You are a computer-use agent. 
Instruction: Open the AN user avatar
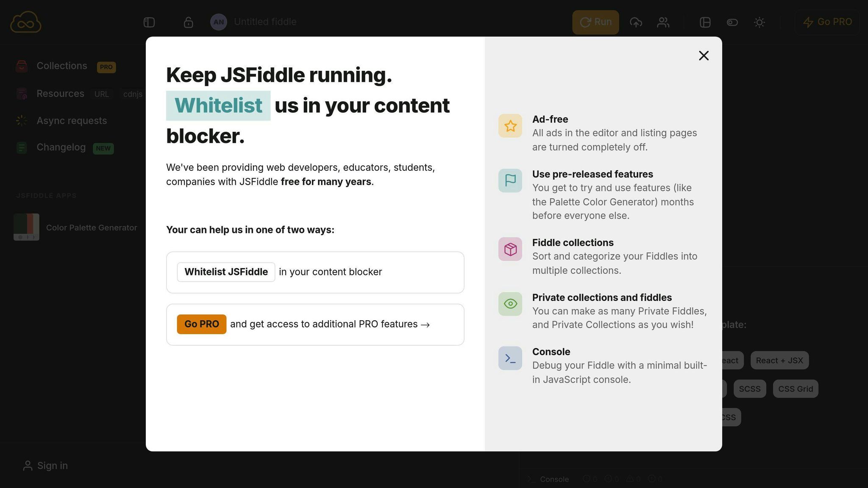click(219, 22)
